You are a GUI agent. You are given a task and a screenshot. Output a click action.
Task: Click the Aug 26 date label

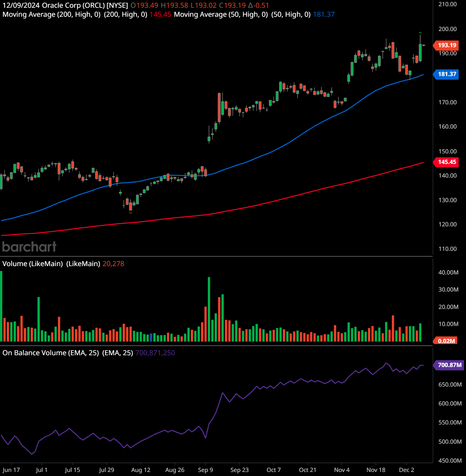175,470
